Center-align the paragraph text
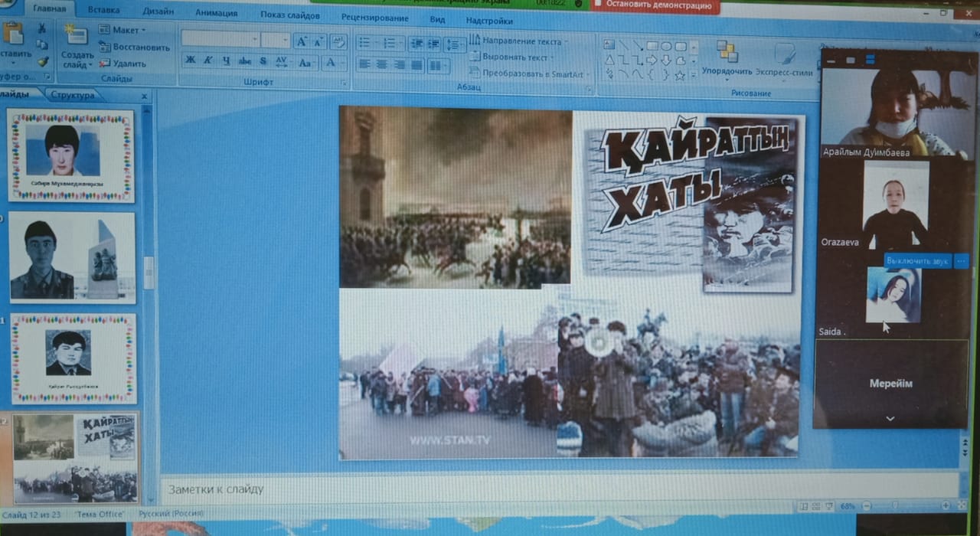 pyautogui.click(x=382, y=65)
